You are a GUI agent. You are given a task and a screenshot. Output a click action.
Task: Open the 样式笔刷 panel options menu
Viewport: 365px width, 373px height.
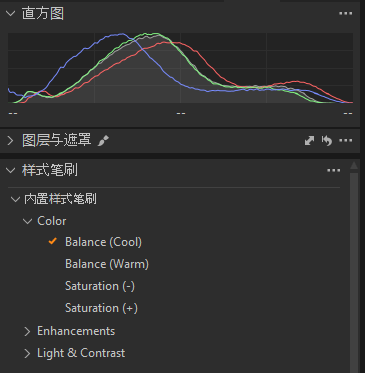pos(334,171)
